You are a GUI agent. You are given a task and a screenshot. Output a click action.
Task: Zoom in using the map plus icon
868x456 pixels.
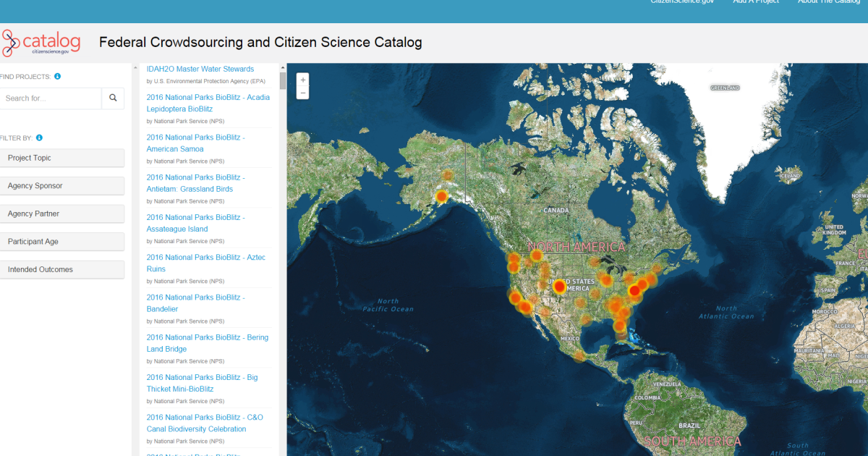pyautogui.click(x=302, y=80)
